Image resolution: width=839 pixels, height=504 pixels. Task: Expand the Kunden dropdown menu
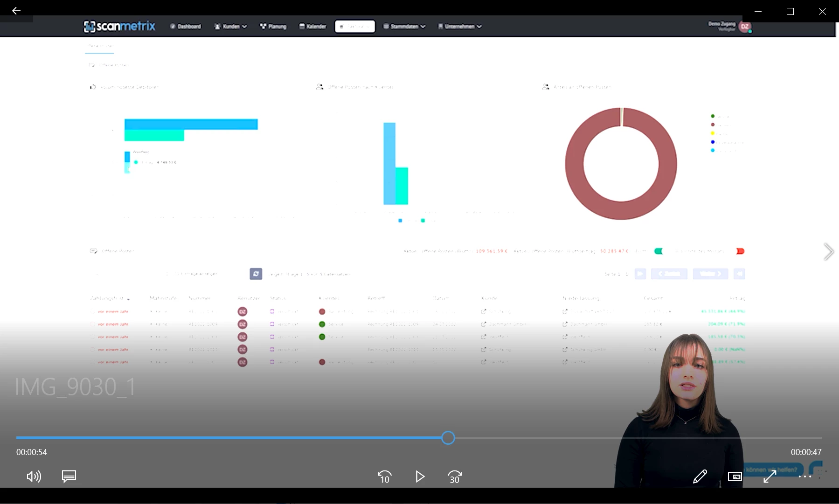pyautogui.click(x=230, y=26)
